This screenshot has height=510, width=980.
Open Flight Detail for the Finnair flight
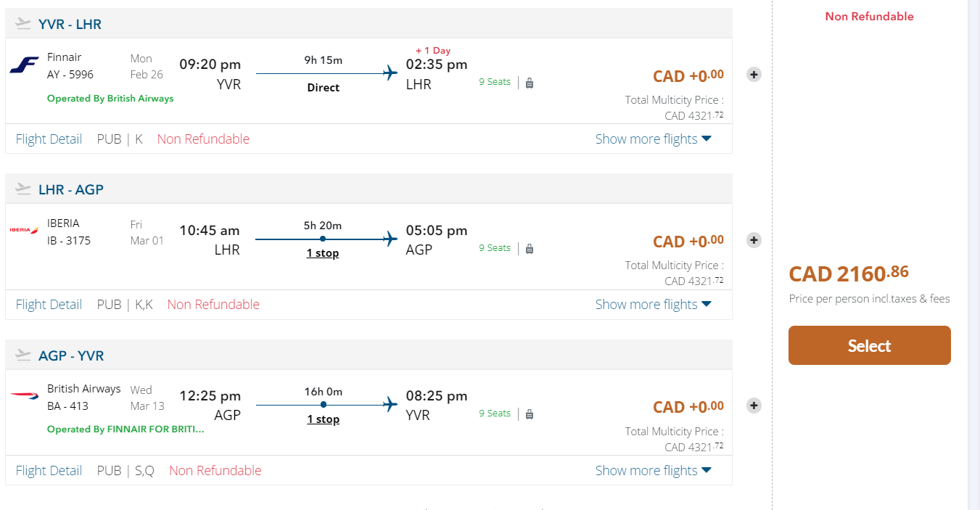click(49, 139)
